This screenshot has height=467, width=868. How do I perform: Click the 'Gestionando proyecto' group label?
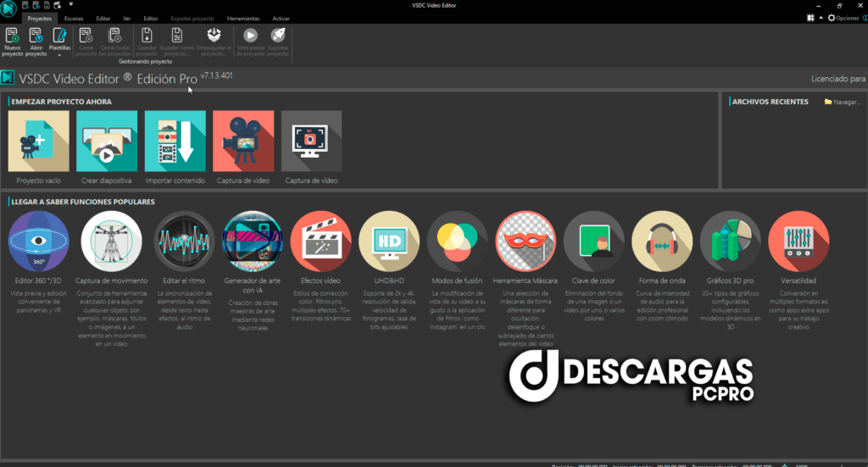(x=145, y=61)
